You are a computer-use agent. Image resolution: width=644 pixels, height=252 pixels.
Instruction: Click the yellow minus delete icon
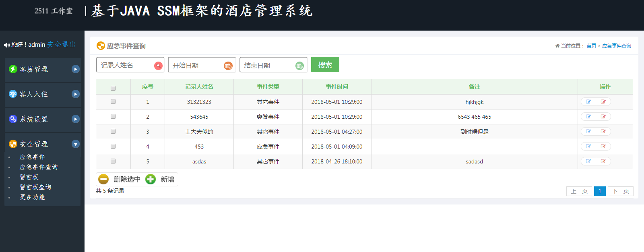point(103,179)
